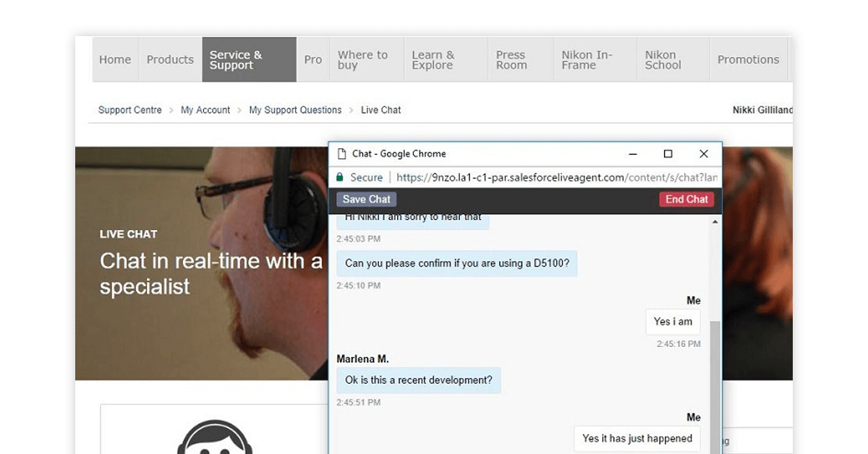
Task: Click the page icon in chat title bar
Action: tap(342, 153)
